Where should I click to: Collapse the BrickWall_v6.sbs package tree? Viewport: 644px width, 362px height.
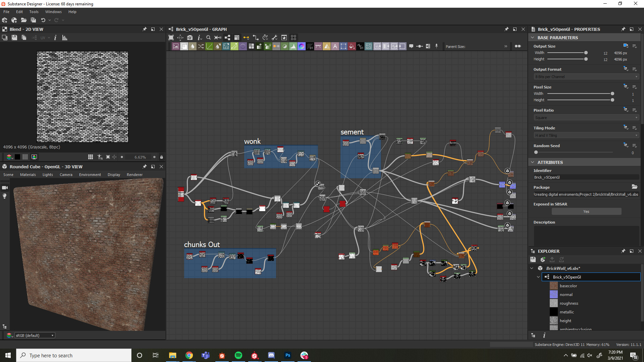532,268
